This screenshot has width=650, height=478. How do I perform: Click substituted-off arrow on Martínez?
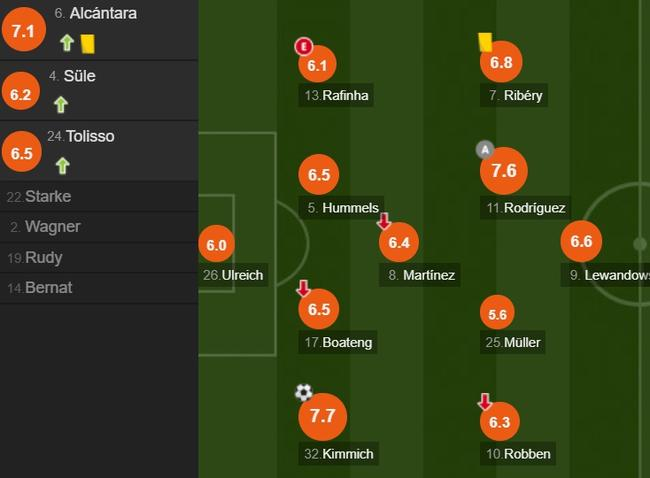[384, 221]
